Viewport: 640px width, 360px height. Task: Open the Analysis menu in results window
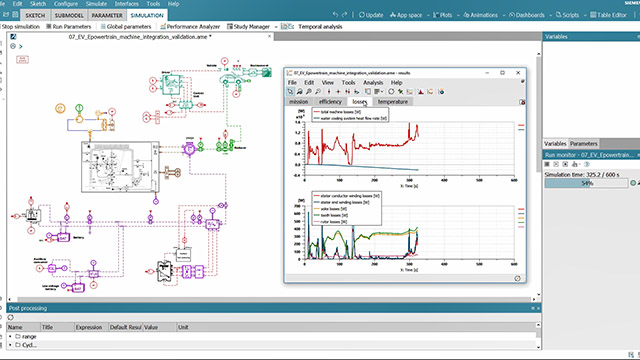pos(373,82)
